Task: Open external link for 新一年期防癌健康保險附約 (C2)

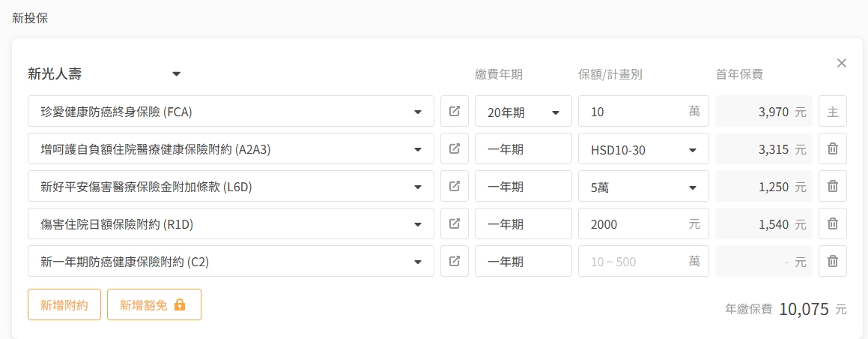Action: click(x=455, y=261)
